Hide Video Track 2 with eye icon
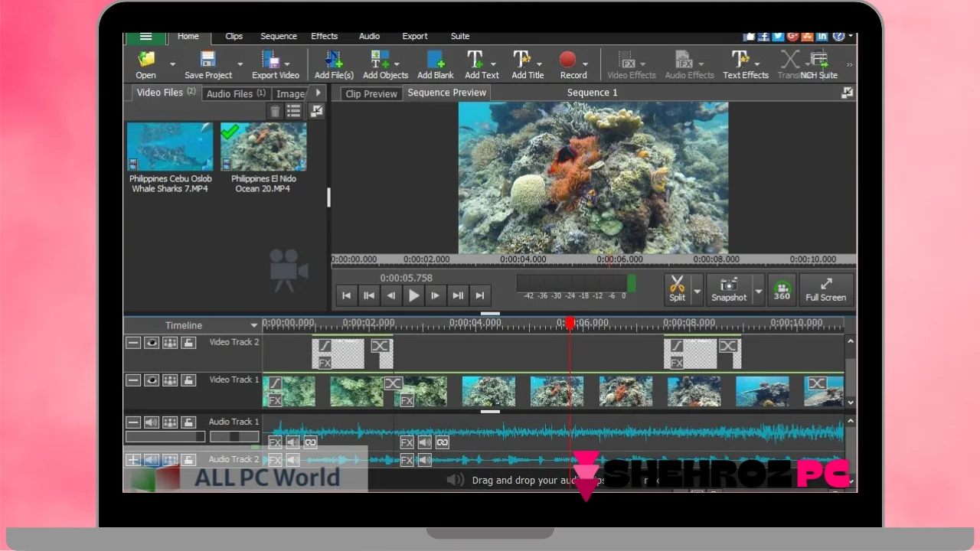 152,343
